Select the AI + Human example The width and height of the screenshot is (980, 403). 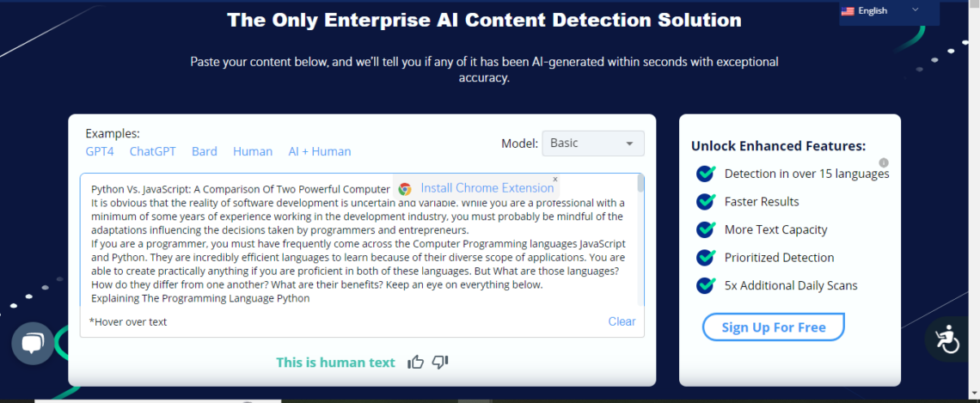point(319,151)
